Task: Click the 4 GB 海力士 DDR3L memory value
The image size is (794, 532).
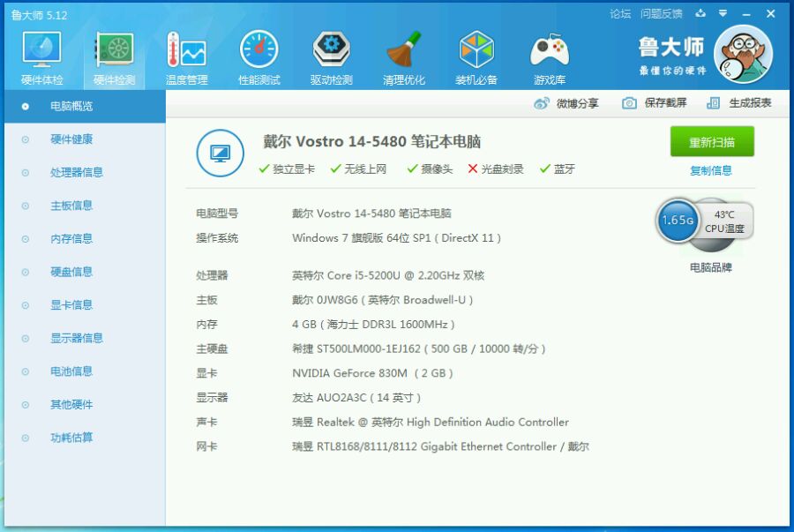Action: point(373,324)
